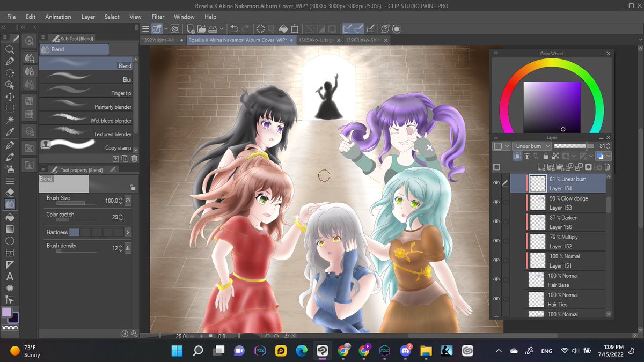Click the main color lavender swatch

pyautogui.click(x=6, y=312)
